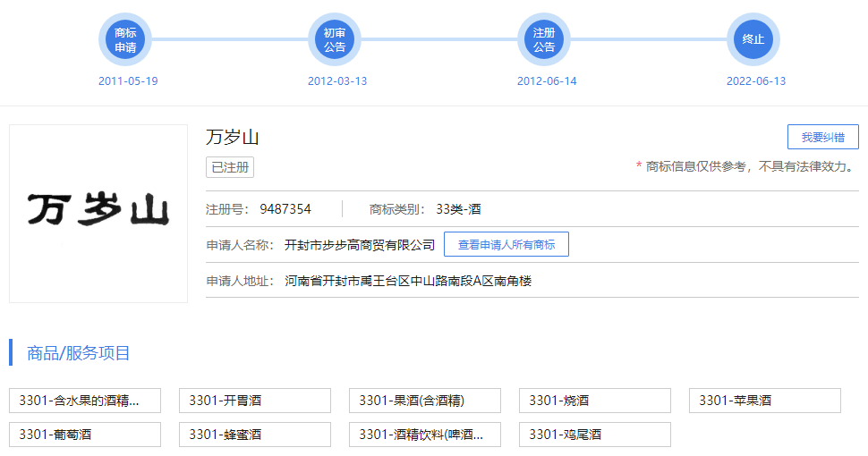The image size is (868, 456).
Task: Click the 注册公告 timeline circle
Action: [x=543, y=40]
